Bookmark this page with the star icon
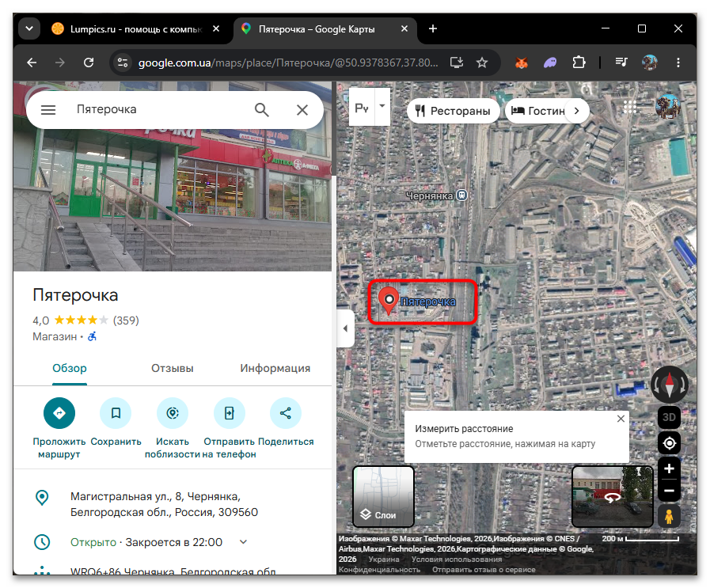The image size is (710, 588). pos(482,63)
